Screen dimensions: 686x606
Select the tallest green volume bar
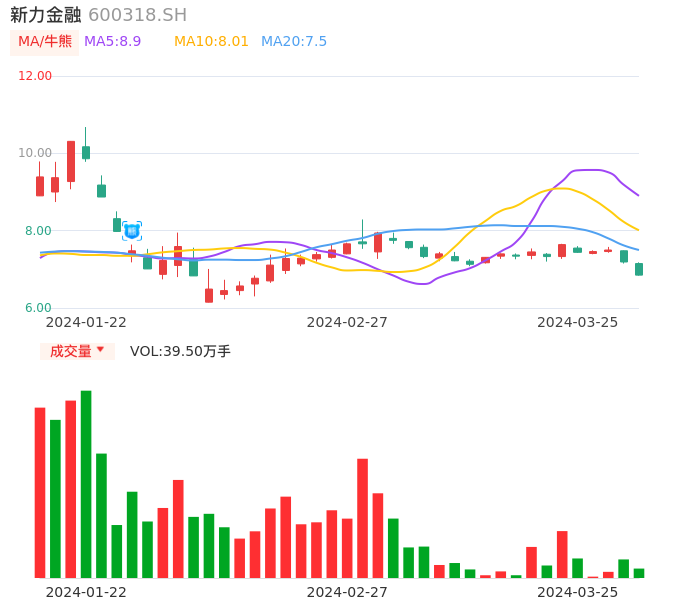(x=86, y=484)
